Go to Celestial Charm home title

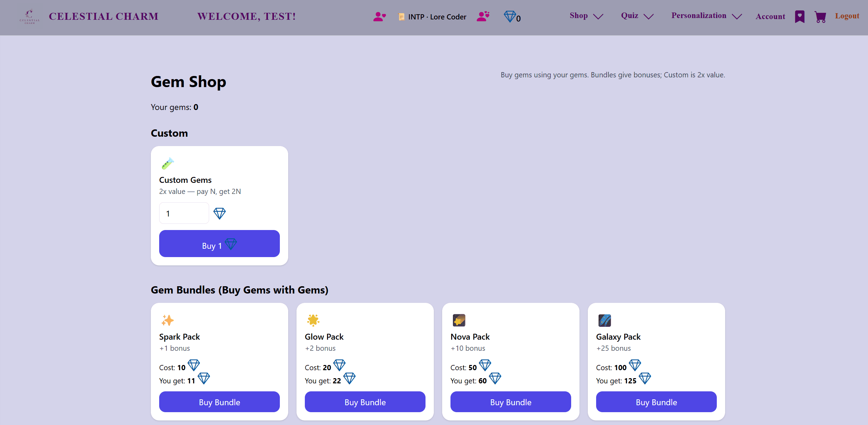click(103, 16)
